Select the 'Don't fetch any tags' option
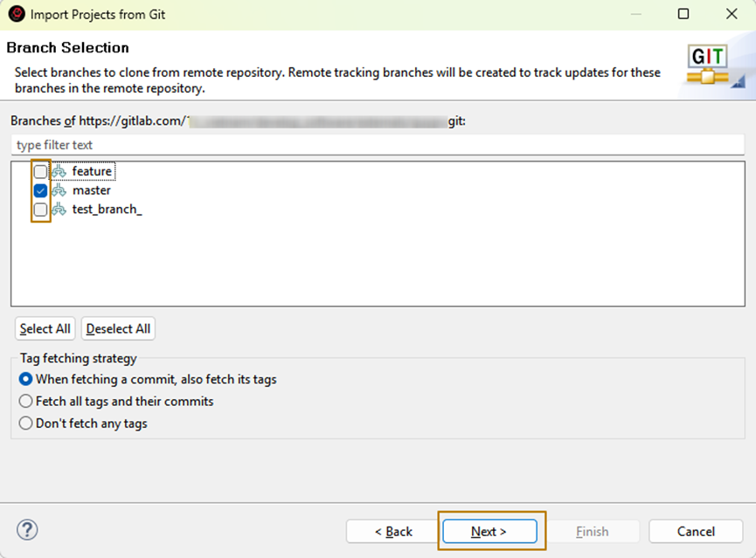 pos(26,424)
